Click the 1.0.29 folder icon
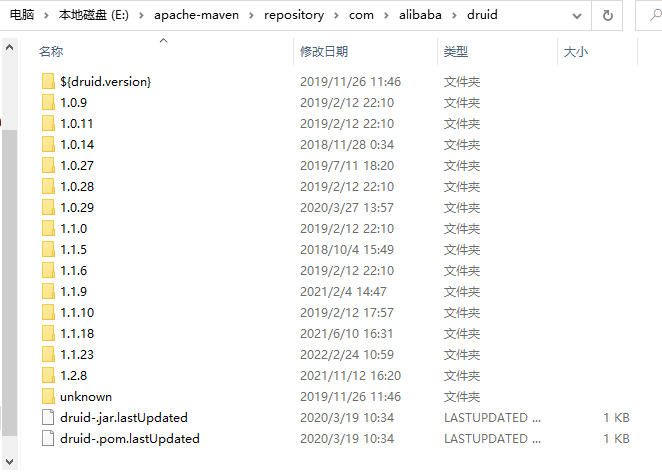Image resolution: width=662 pixels, height=474 pixels. (48, 207)
